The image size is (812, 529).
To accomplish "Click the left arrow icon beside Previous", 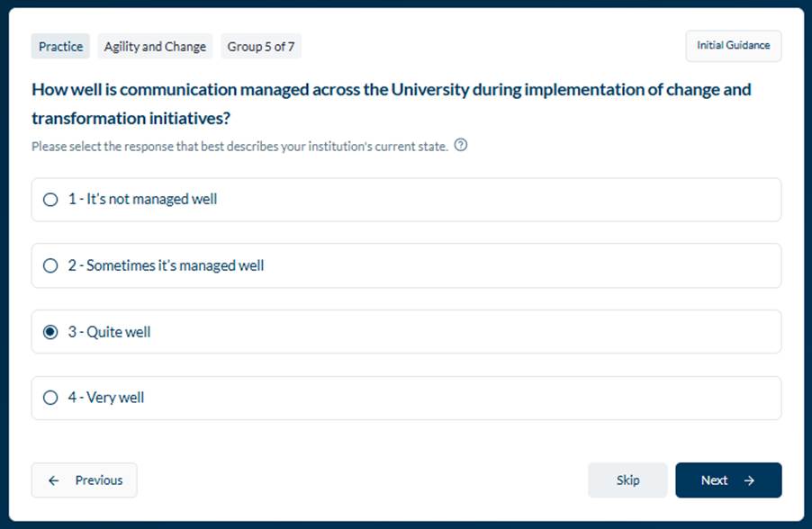I will (54, 480).
